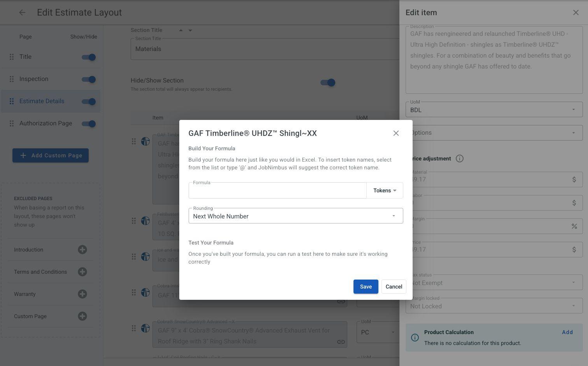Add the Terms and Conditions page
Viewport: 588px width, 366px height.
click(x=82, y=272)
